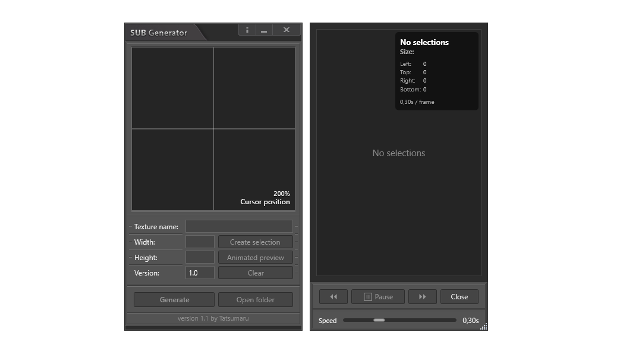Viewport: 620px width, 364px height.
Task: Click the '200%' zoom level text
Action: click(x=282, y=194)
